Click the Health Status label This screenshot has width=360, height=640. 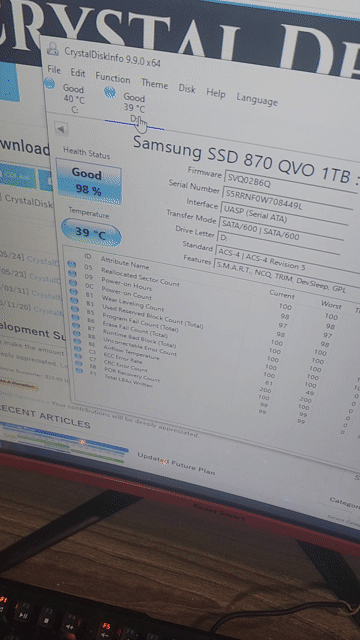(x=86, y=153)
